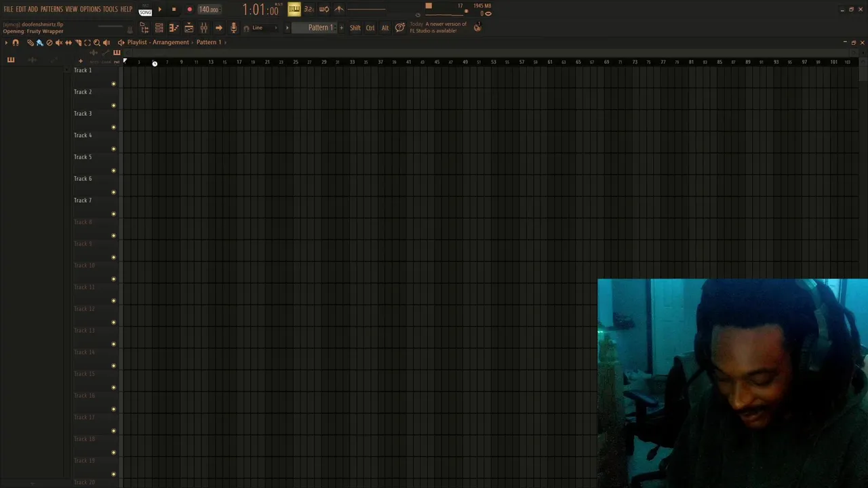Image resolution: width=868 pixels, height=488 pixels.
Task: Click the Track 4 header label
Action: point(83,136)
